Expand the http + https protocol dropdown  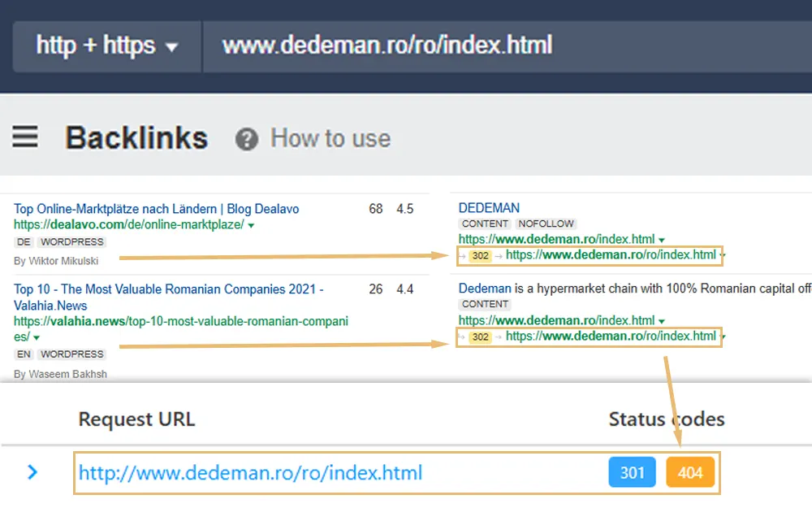click(106, 46)
